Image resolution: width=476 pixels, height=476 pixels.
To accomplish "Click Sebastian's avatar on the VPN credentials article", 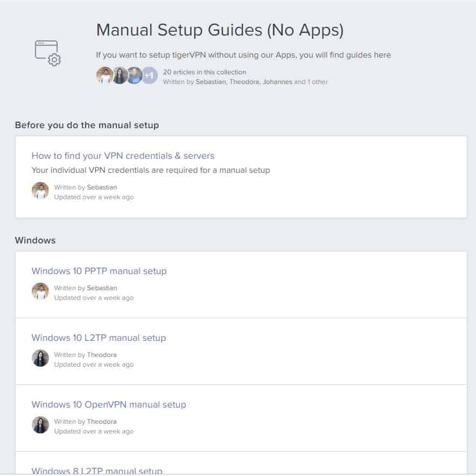I will tap(40, 191).
